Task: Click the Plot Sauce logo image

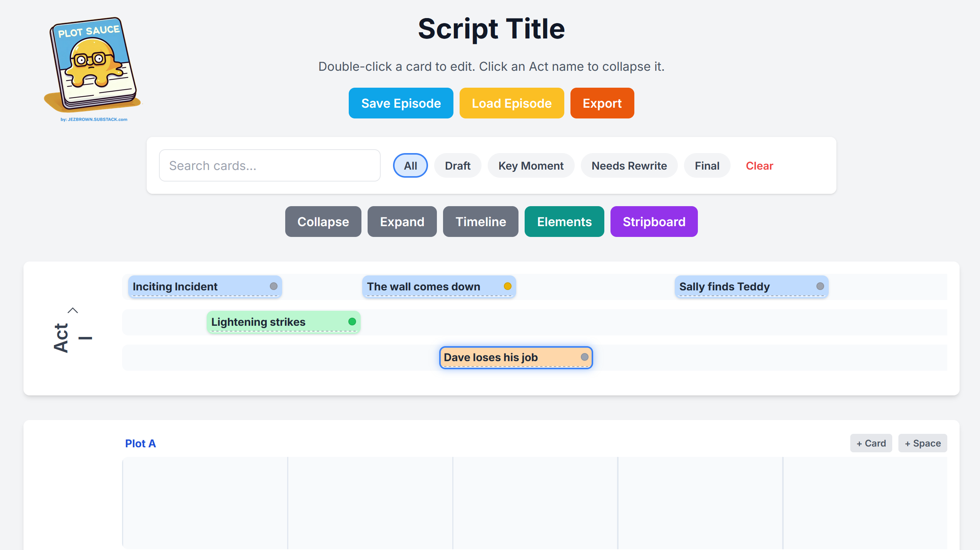Action: pyautogui.click(x=93, y=65)
